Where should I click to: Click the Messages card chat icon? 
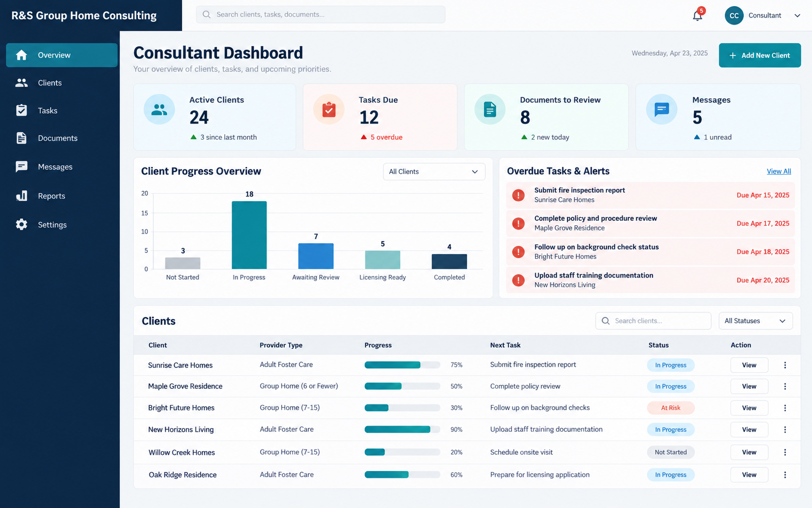pos(661,109)
